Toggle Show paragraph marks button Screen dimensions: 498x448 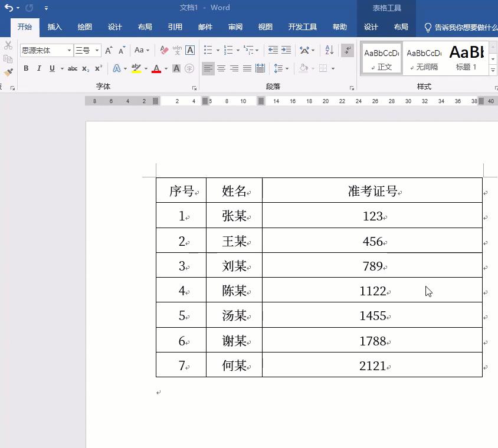[x=348, y=50]
